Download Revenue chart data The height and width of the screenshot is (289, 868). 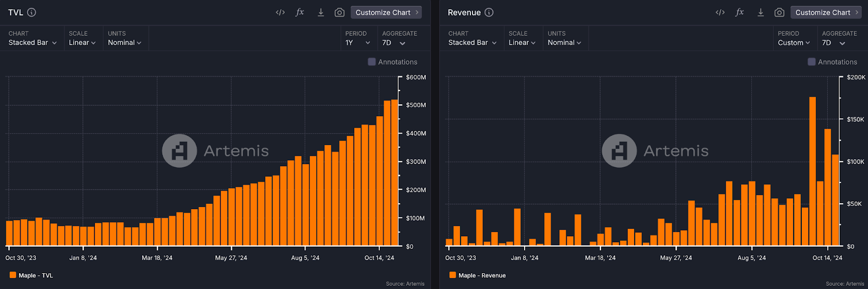(x=761, y=12)
